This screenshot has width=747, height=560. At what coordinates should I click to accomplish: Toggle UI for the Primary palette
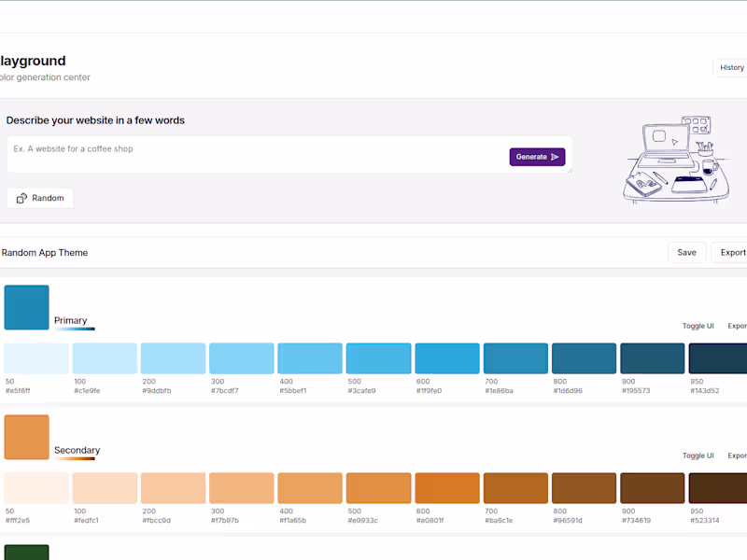[x=698, y=326]
